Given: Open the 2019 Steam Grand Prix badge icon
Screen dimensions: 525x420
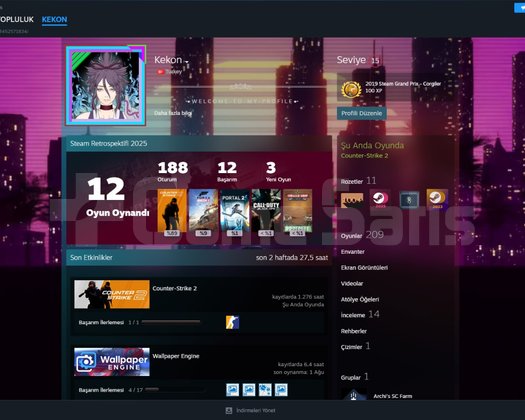Looking at the screenshot, I should 351,89.
